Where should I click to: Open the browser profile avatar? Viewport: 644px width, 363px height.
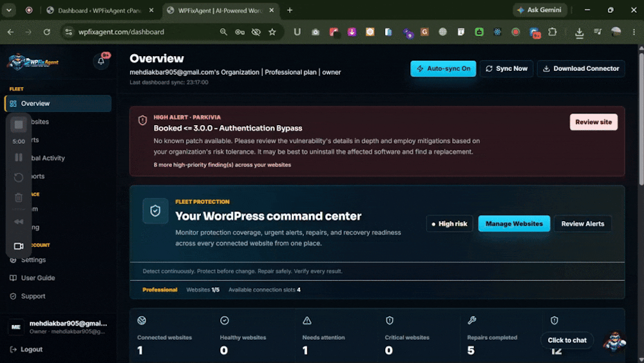click(616, 32)
